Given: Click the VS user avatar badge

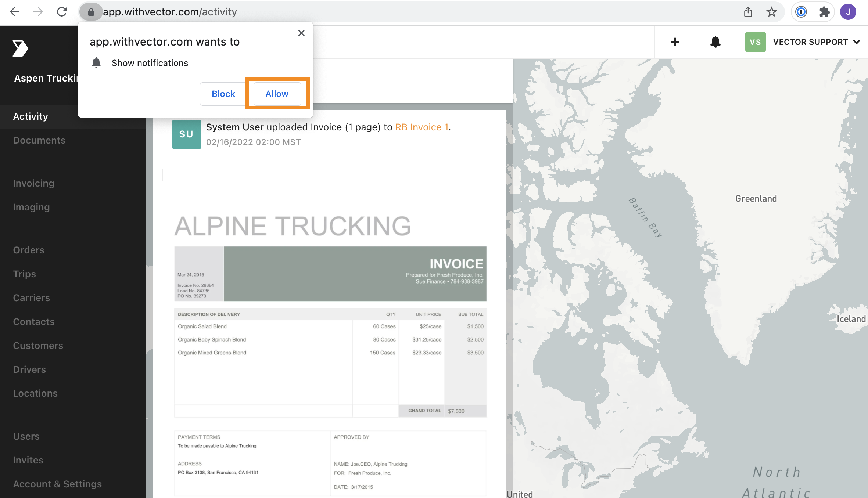Looking at the screenshot, I should [x=755, y=42].
